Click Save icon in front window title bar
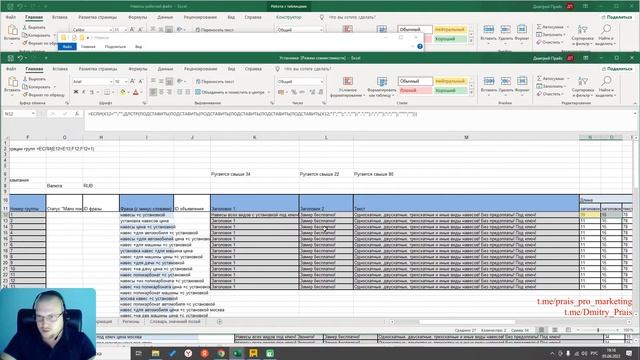Screen dimensions: 640x360 (11, 58)
